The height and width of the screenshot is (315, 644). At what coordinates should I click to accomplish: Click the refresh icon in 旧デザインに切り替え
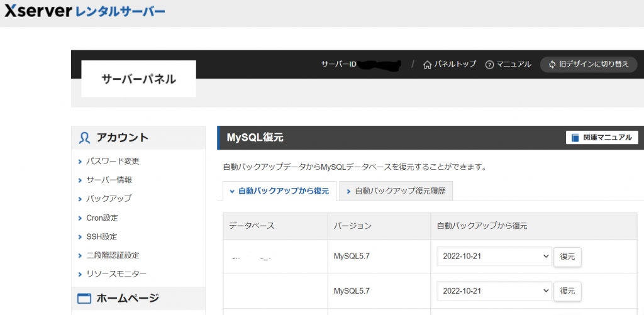[x=552, y=65]
